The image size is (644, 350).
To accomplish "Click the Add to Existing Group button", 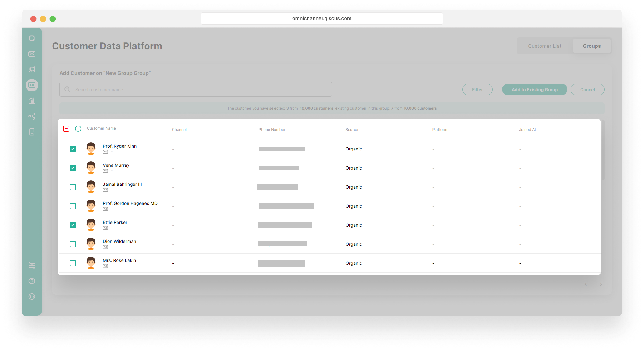I will (x=534, y=90).
